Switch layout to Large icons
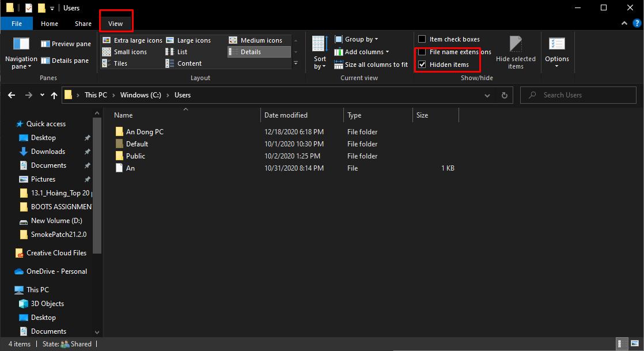Image resolution: width=644 pixels, height=351 pixels. [x=188, y=40]
